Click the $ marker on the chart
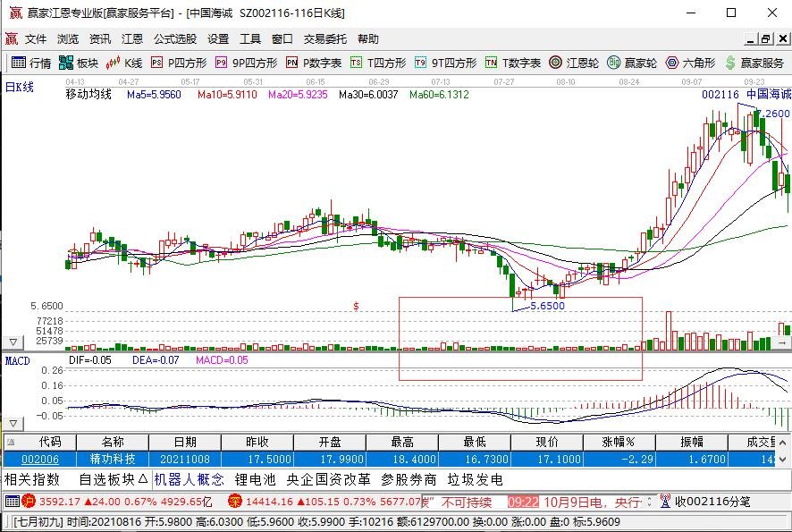 [x=356, y=306]
